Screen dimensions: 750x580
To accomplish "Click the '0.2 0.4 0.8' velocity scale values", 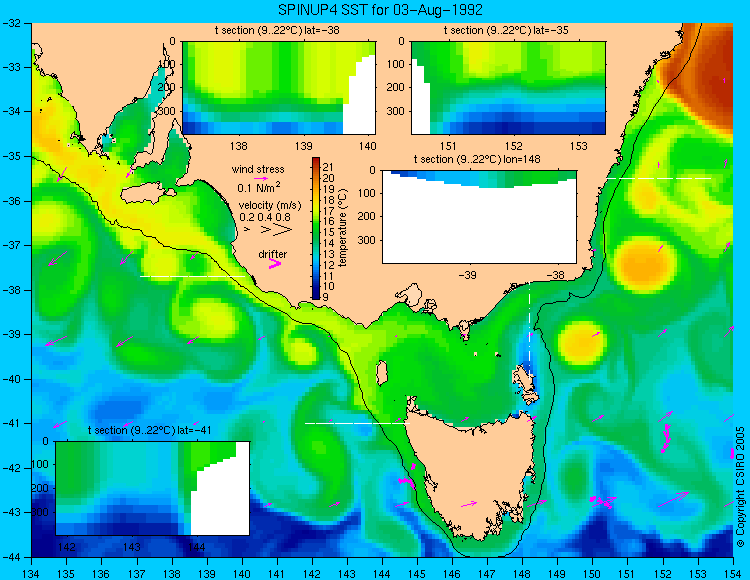I will [x=265, y=217].
